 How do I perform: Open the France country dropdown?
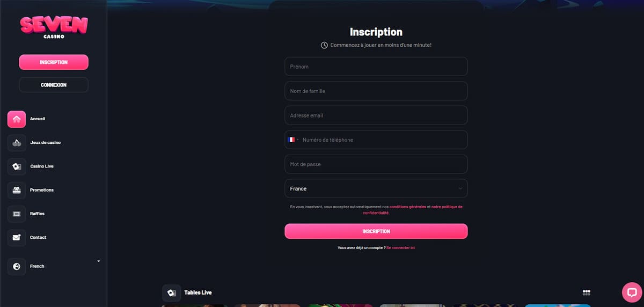376,188
